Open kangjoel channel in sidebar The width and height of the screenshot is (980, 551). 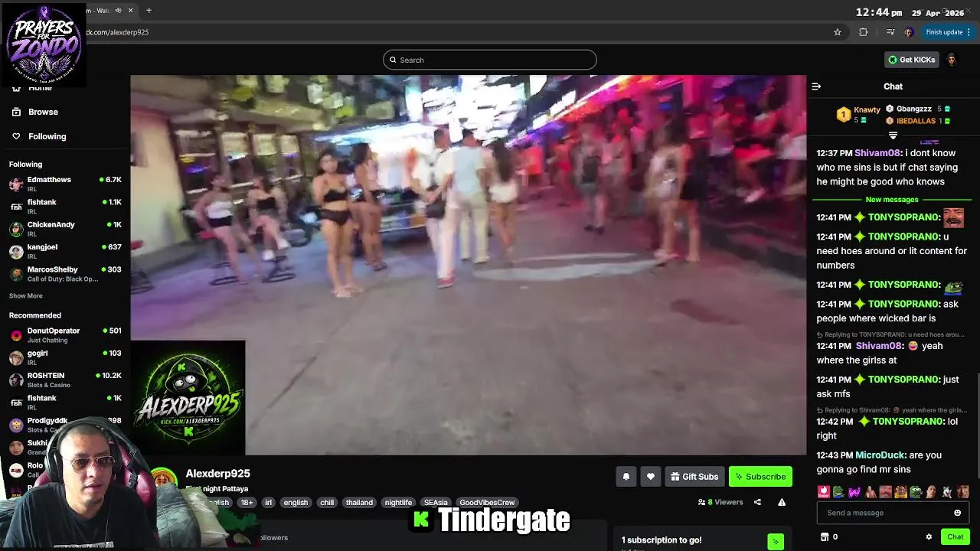pos(65,251)
